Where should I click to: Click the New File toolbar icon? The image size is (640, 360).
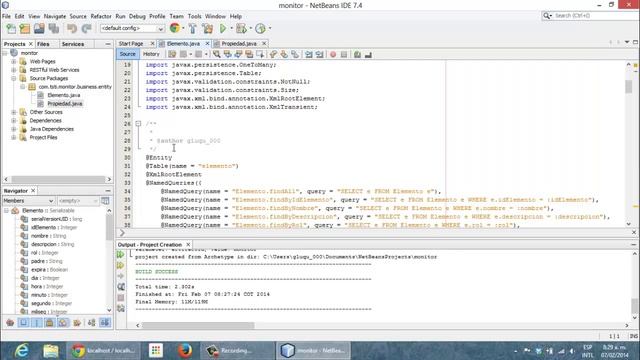click(11, 29)
